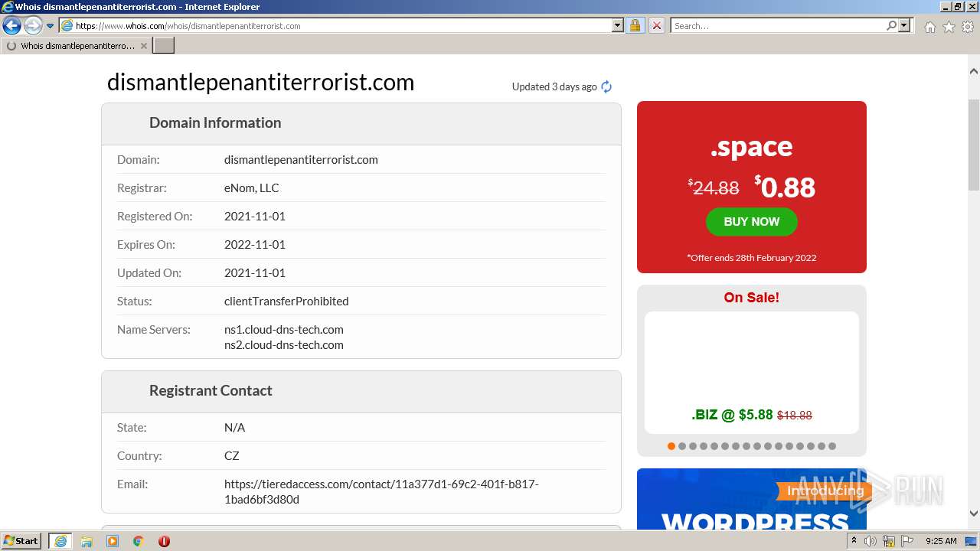Select the first orange carousel dot
The width and height of the screenshot is (980, 551).
(x=671, y=446)
